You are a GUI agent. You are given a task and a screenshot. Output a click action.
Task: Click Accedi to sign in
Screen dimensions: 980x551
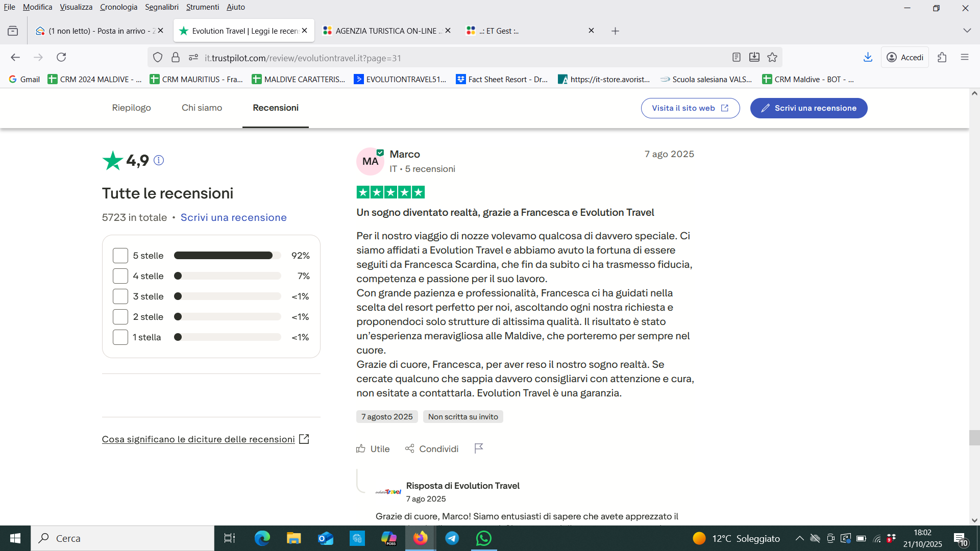(x=905, y=58)
